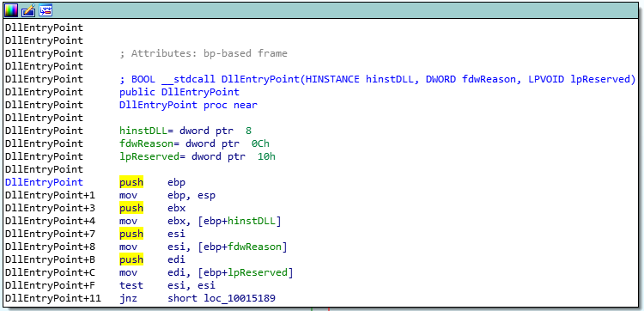Select 'mov ebx, [ebp+hinstDLL]' instruction
This screenshot has height=311, width=644.
200,221
